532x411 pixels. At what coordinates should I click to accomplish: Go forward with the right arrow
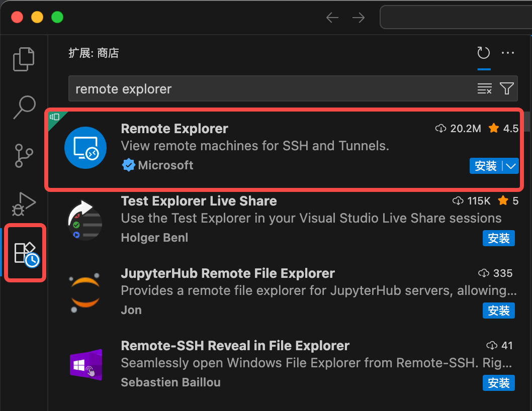point(359,18)
